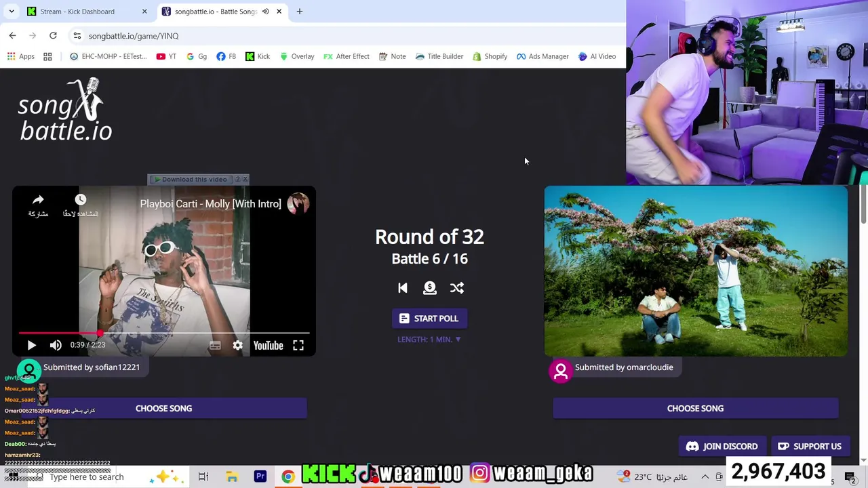Toggle subtitles in the YouTube player
The height and width of the screenshot is (488, 868).
coord(215,345)
